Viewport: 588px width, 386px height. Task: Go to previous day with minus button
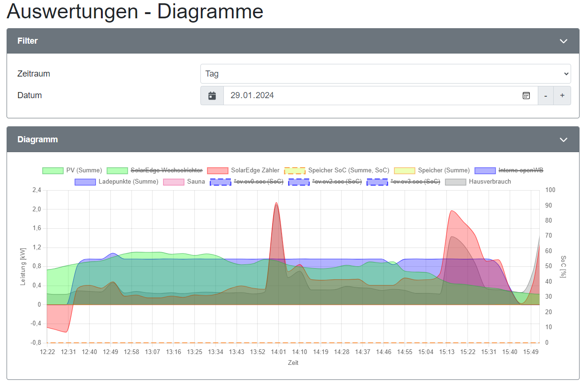(545, 96)
